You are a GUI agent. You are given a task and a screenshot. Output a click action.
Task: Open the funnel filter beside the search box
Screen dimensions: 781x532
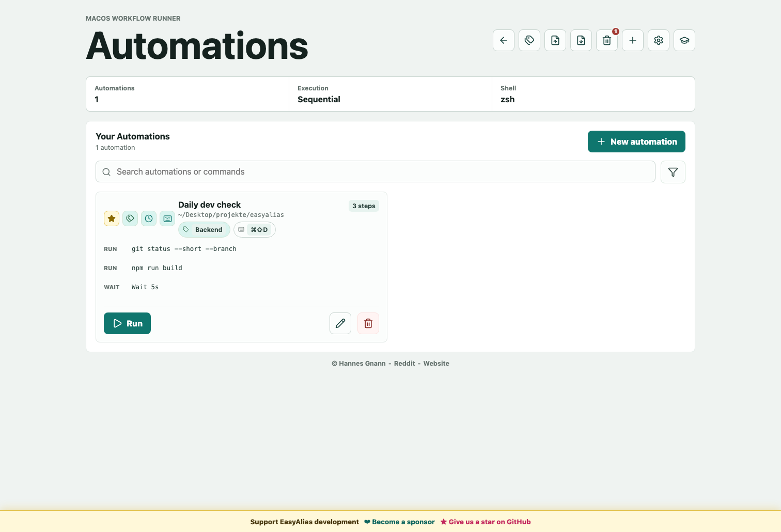tap(673, 172)
